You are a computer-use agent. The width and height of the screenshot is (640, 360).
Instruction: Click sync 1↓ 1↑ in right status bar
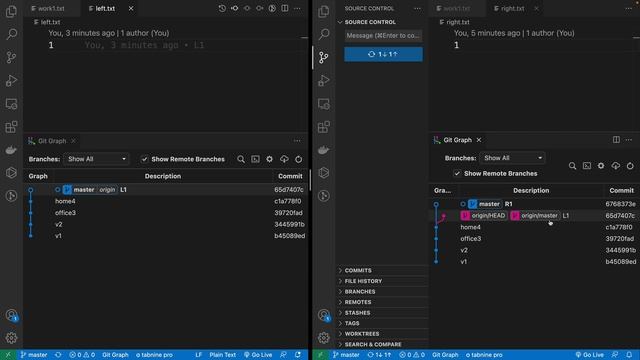point(380,355)
